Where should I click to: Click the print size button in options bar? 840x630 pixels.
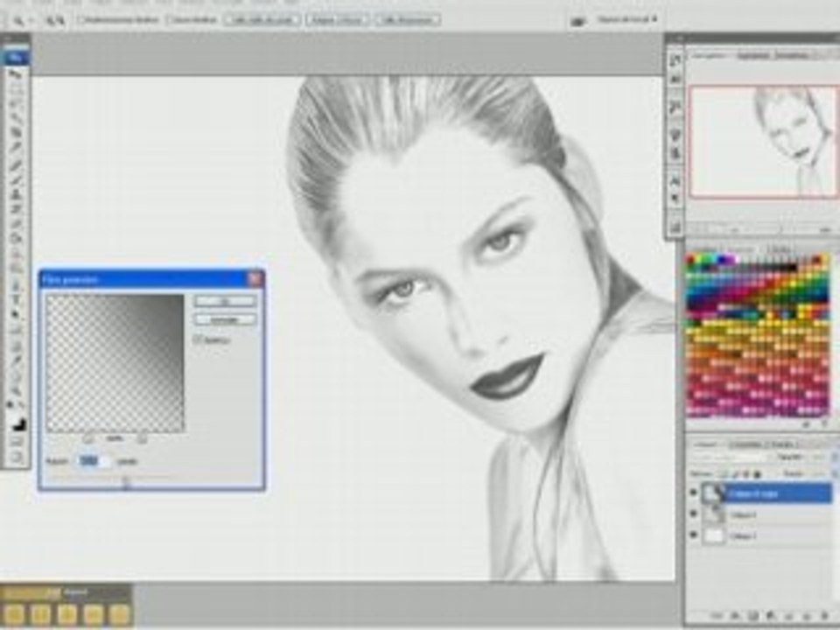407,20
